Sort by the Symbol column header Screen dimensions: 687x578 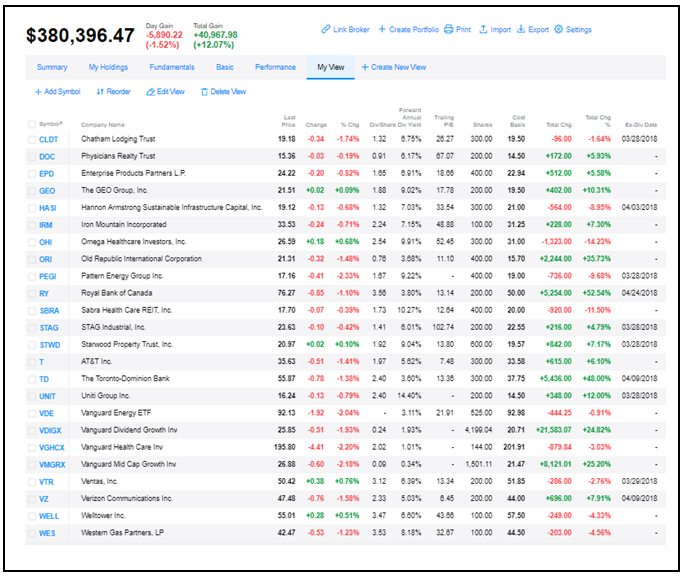pos(51,124)
